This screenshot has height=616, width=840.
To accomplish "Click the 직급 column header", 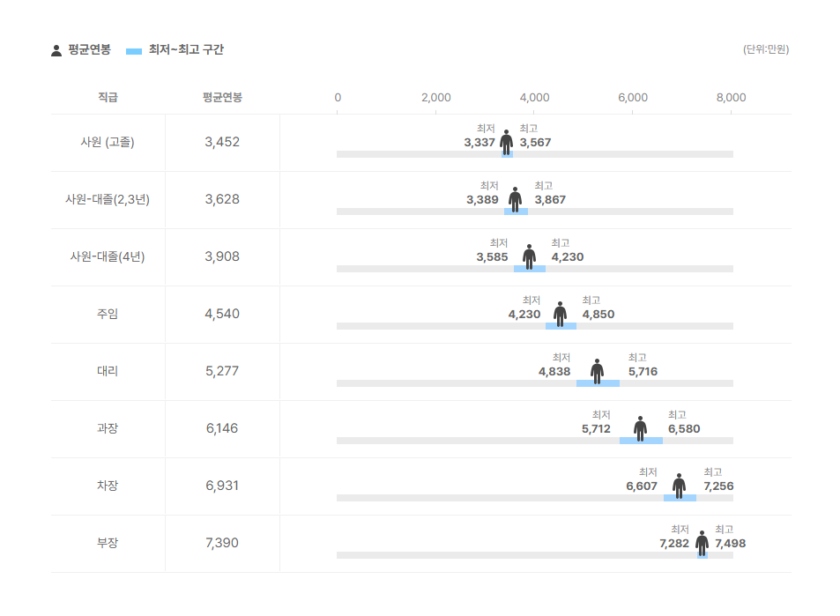I will 108,97.
